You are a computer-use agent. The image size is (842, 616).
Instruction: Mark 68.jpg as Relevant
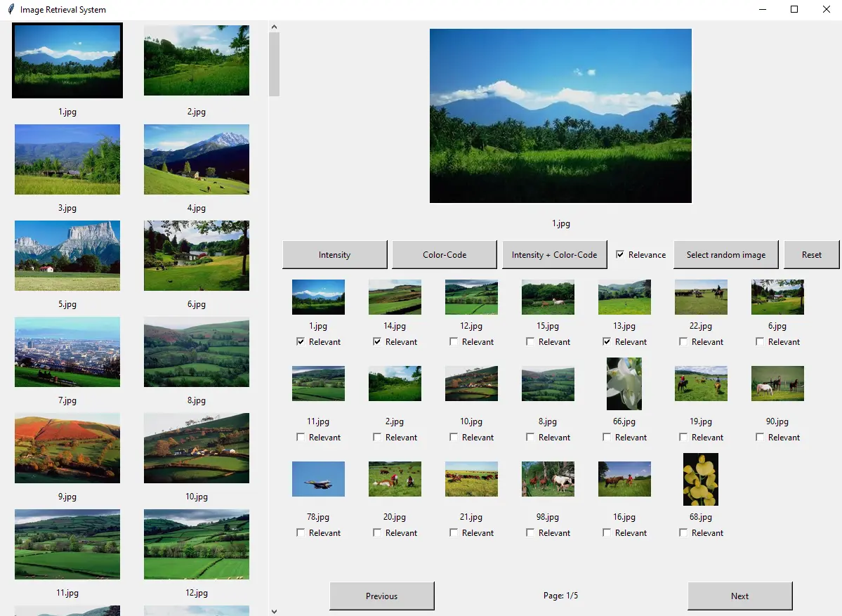(683, 532)
